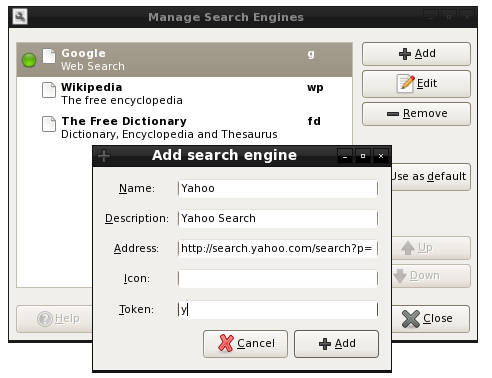Image resolution: width=492 pixels, height=378 pixels.
Task: Focus the Name field containing Yahoo
Action: 278,189
